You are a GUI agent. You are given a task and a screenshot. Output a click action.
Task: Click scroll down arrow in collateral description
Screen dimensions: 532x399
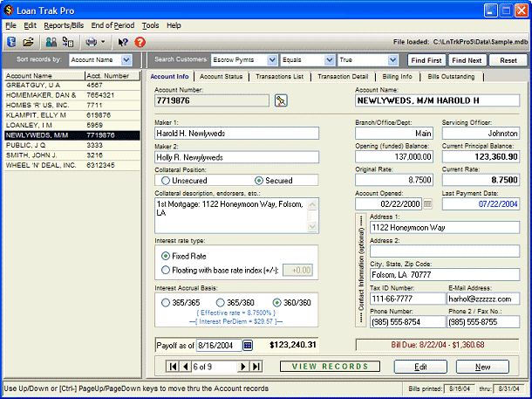pyautogui.click(x=312, y=226)
